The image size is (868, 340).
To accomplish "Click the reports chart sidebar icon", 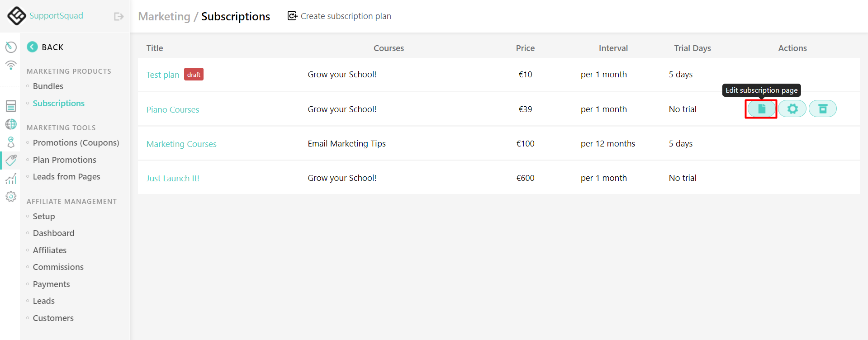I will click(11, 179).
